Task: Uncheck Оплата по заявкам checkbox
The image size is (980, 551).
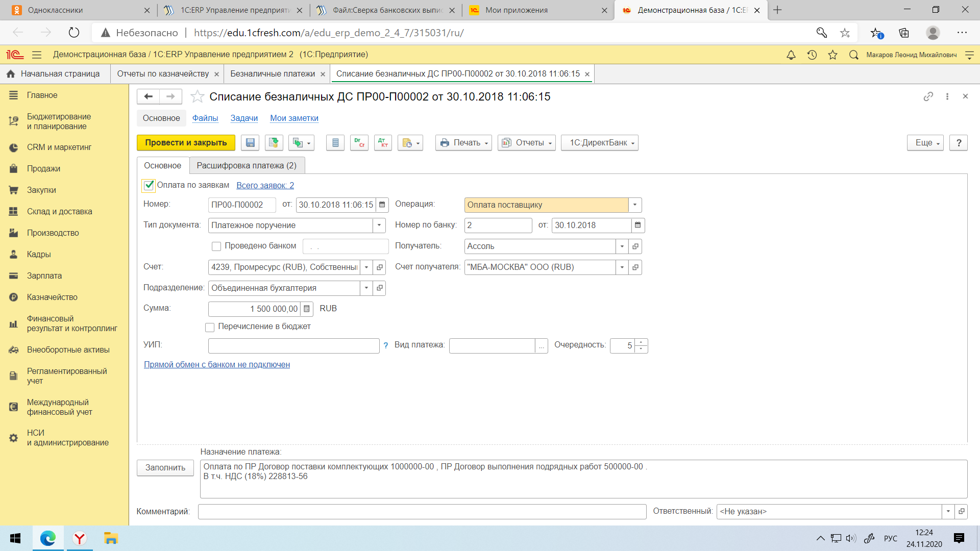Action: (x=149, y=185)
